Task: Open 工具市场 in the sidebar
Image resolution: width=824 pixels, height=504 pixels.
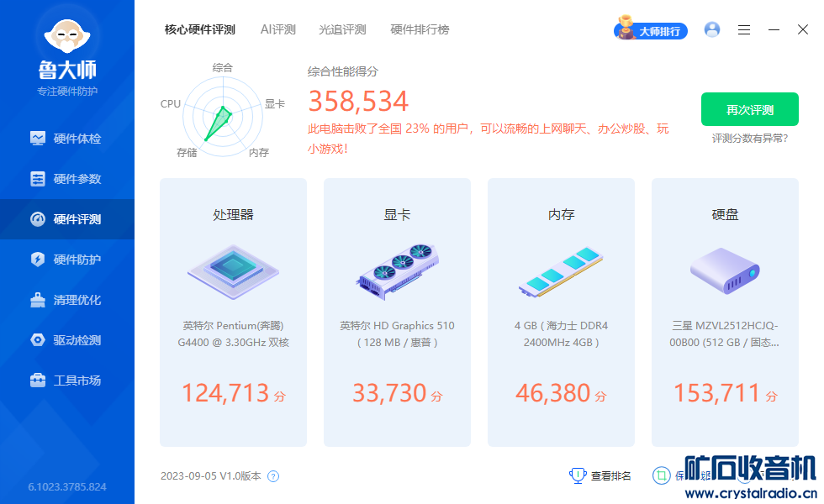Action: [x=66, y=381]
